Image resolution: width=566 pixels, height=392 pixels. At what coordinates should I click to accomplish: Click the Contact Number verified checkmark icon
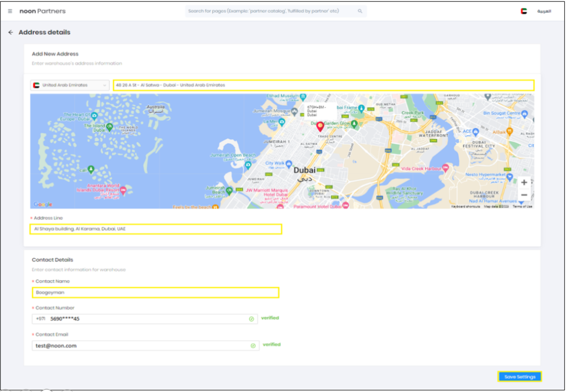[x=251, y=319]
